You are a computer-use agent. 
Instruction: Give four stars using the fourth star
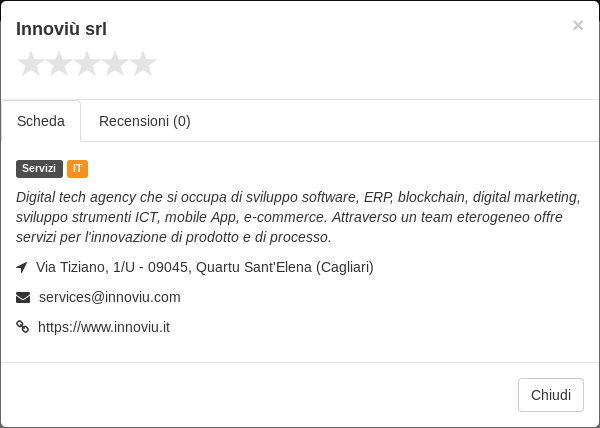click(115, 64)
